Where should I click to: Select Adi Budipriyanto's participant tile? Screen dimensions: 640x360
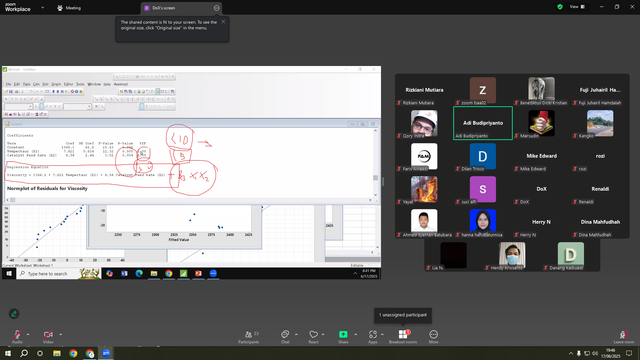tap(483, 123)
